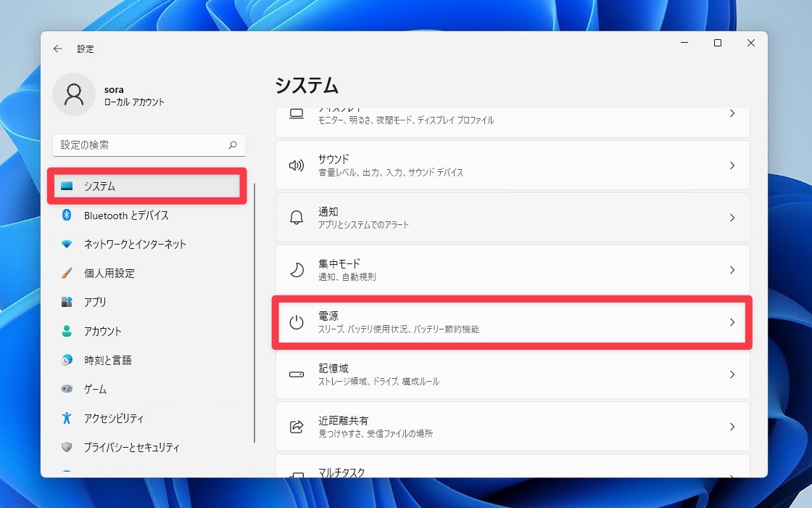The height and width of the screenshot is (508, 812).
Task: Click the サウンド speaker icon
Action: (297, 165)
